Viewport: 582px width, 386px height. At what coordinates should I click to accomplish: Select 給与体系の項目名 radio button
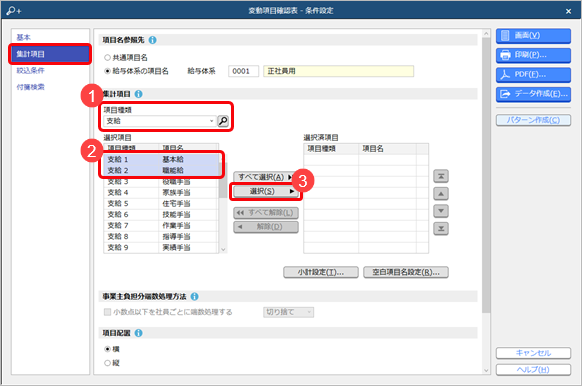[x=107, y=71]
